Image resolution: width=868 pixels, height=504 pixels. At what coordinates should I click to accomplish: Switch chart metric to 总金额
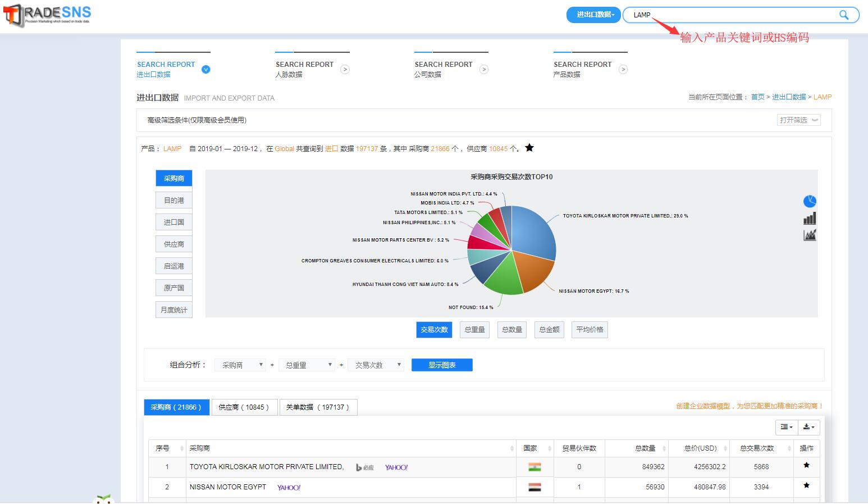tap(549, 330)
